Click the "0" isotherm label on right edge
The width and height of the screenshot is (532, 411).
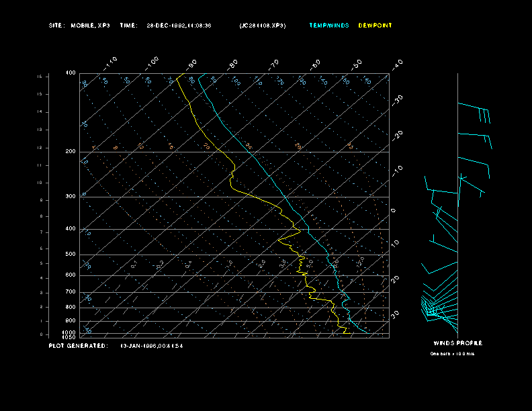point(393,211)
